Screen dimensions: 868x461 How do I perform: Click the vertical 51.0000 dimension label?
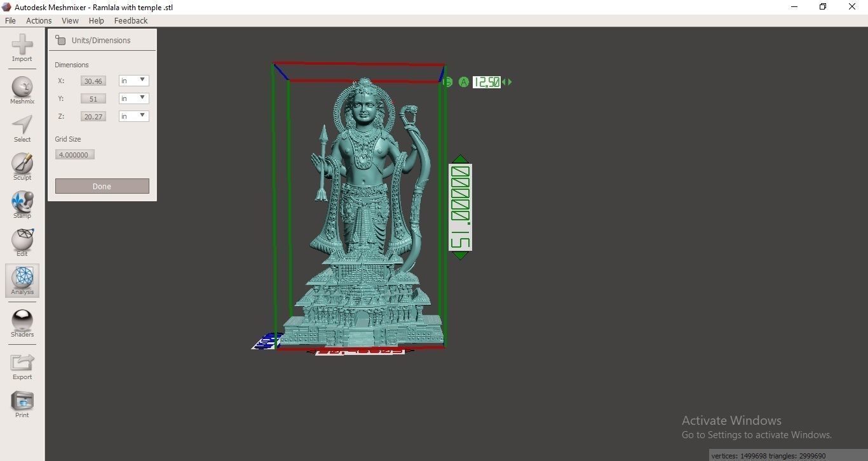461,207
